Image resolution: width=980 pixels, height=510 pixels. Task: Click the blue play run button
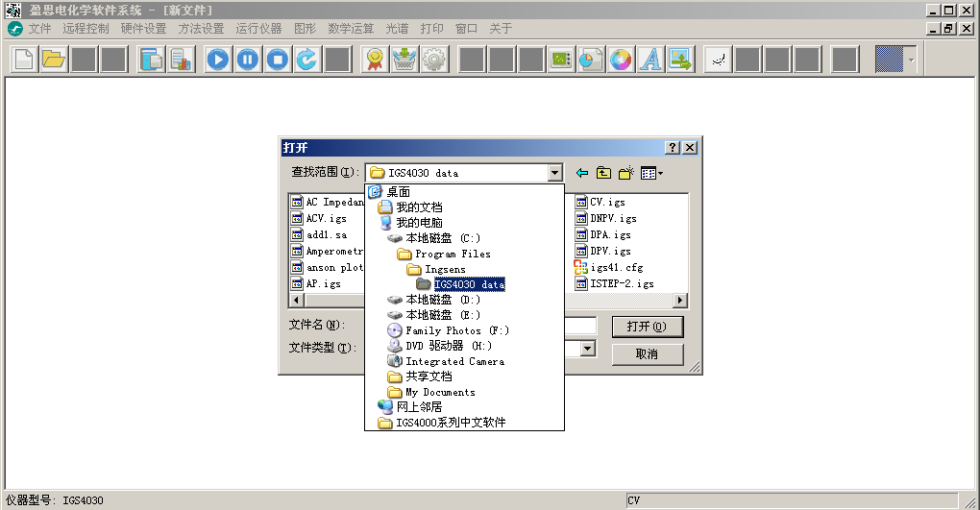217,60
